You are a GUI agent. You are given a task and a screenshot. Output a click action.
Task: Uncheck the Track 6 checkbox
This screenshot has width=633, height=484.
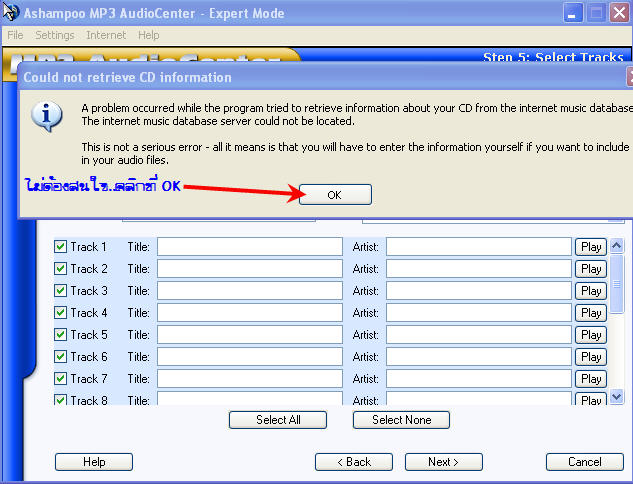click(61, 356)
